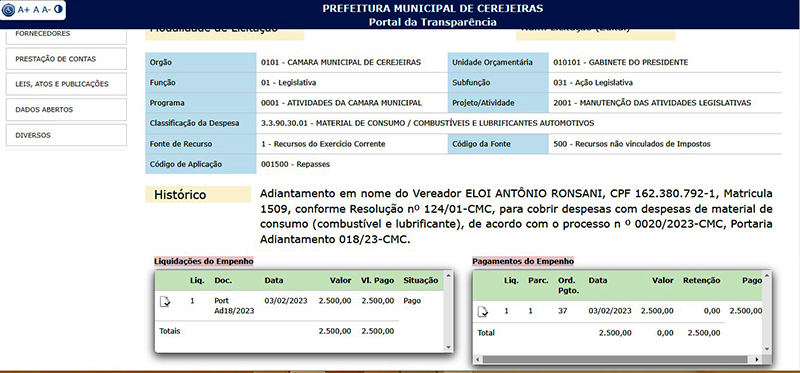
Task: Open payment document icon in Pagamentos table
Action: tap(483, 311)
